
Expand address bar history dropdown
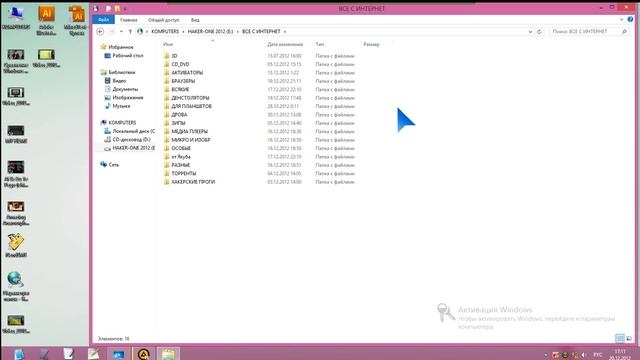(x=530, y=31)
